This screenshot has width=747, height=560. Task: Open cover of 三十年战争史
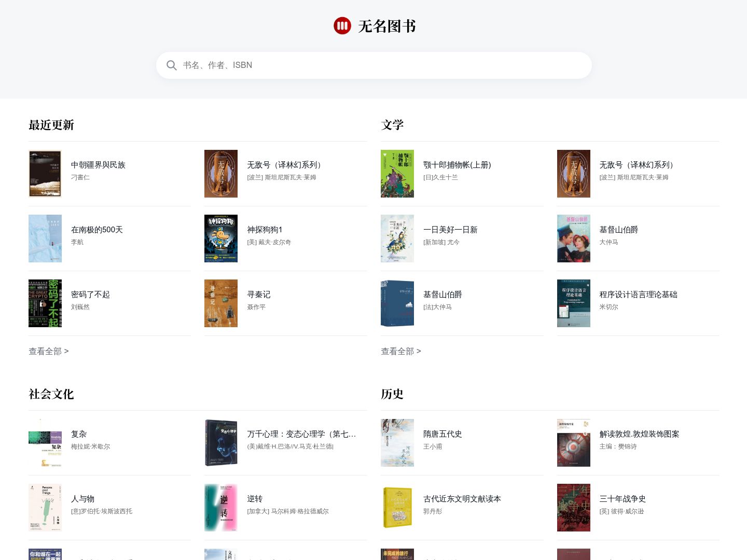pyautogui.click(x=574, y=508)
